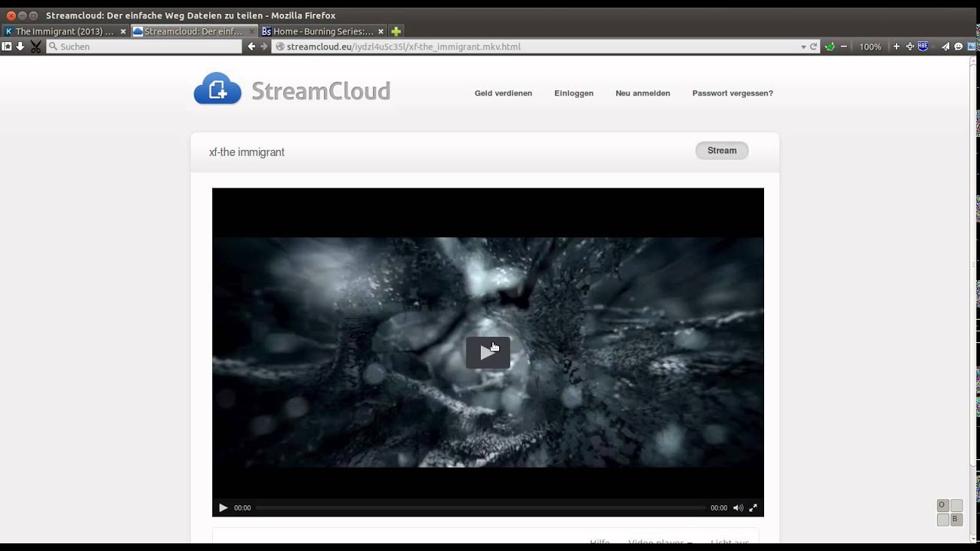980x551 pixels.
Task: Click the 100% zoom level indicator
Action: pos(870,47)
